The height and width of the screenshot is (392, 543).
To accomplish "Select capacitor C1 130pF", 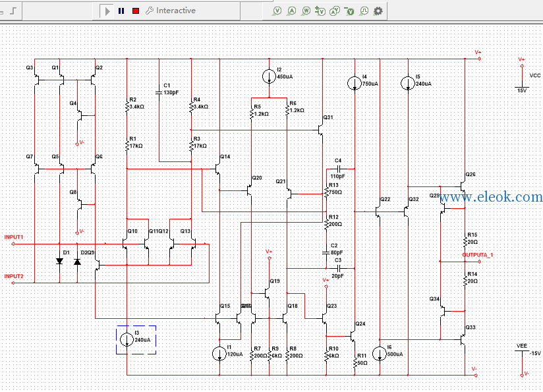I will point(159,92).
